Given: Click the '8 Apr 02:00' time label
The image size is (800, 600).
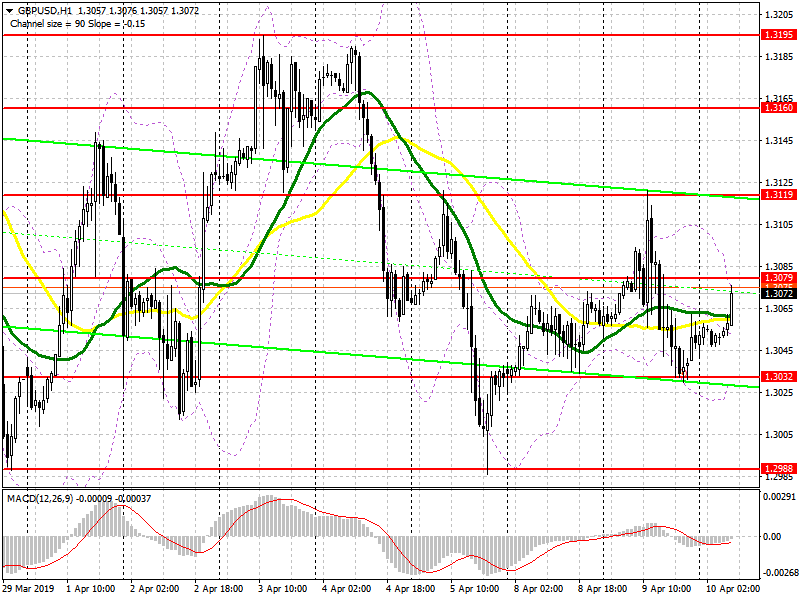Looking at the screenshot, I should point(538,589).
